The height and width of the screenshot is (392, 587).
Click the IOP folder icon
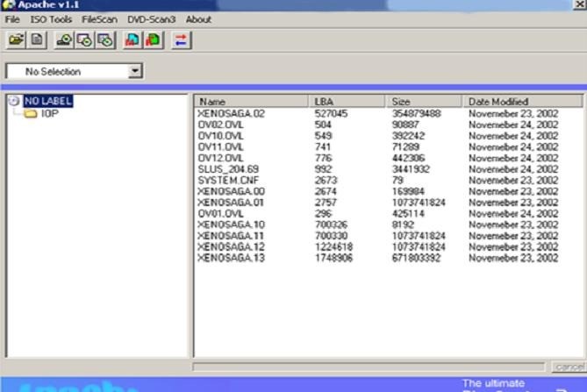click(31, 113)
